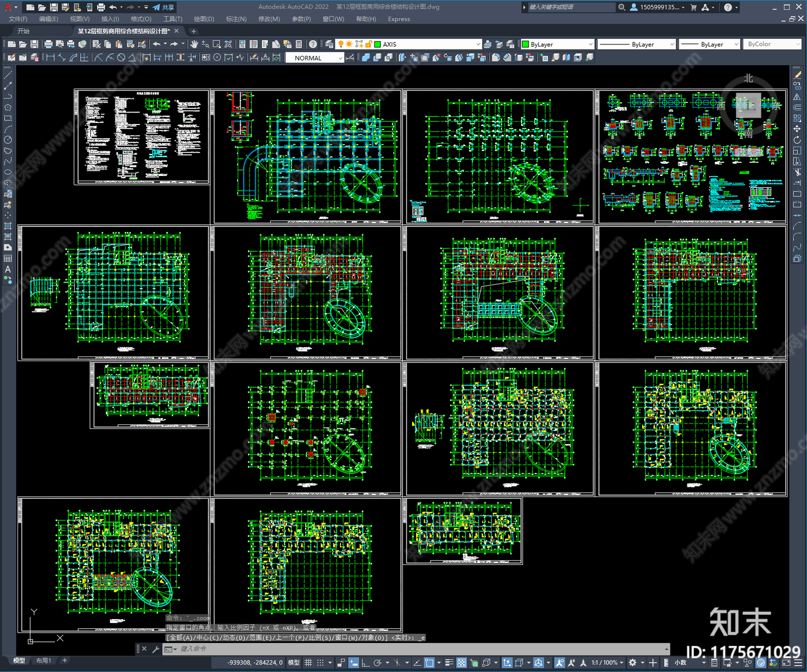Screen dimensions: 807x672
Task: Open the ByLayer color dropdown
Action: tap(591, 44)
